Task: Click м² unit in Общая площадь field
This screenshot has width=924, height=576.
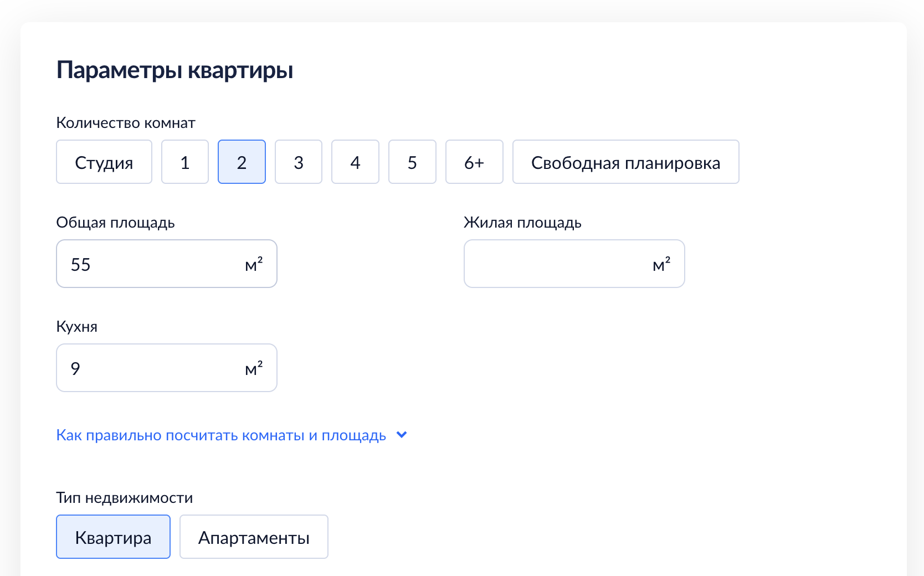Action: (254, 265)
